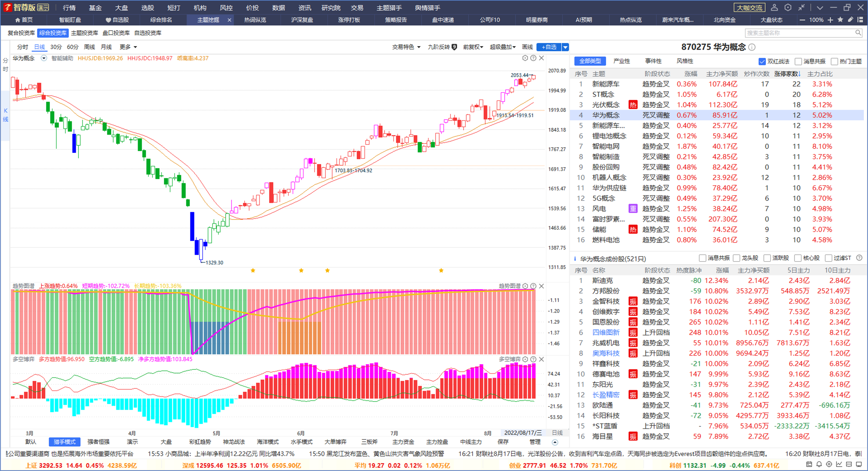Enable the 热门主题 checkbox
The height and width of the screenshot is (471, 868).
pos(834,61)
